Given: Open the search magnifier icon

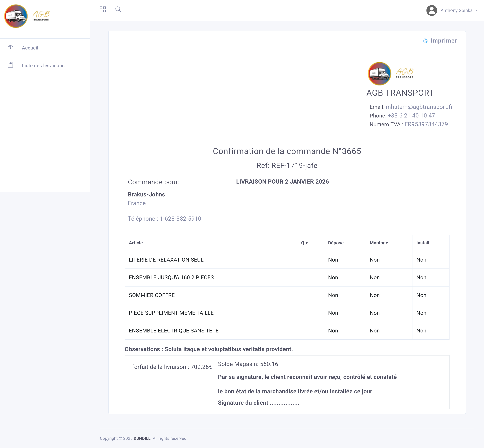Looking at the screenshot, I should pos(118,10).
